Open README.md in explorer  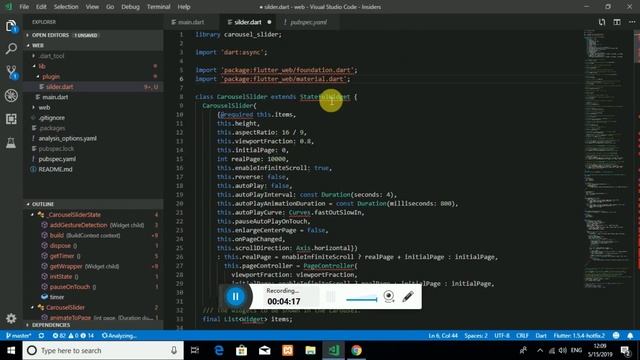coord(93,169)
